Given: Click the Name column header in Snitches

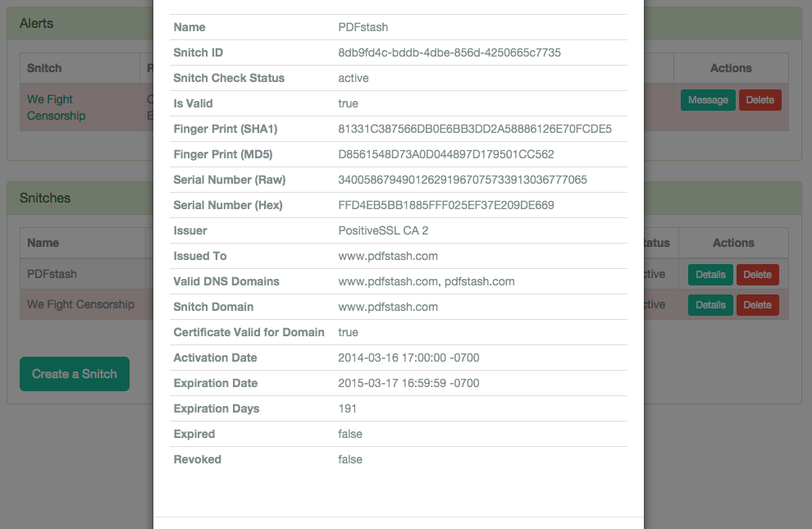Looking at the screenshot, I should pyautogui.click(x=43, y=242).
